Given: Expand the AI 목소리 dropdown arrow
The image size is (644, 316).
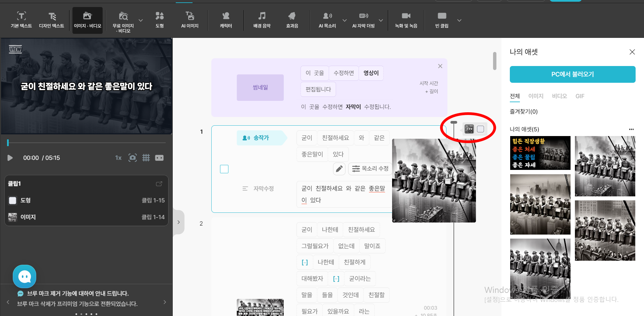Looking at the screenshot, I should pos(344,20).
